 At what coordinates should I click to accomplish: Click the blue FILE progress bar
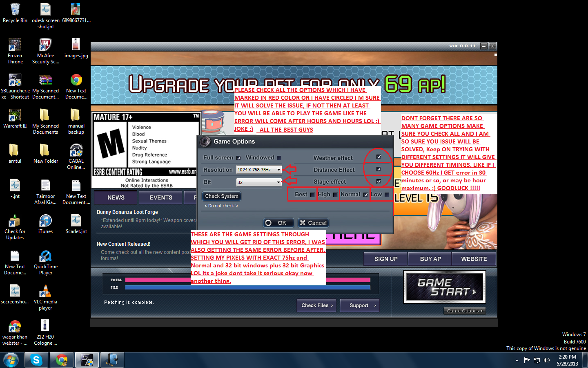(247, 287)
